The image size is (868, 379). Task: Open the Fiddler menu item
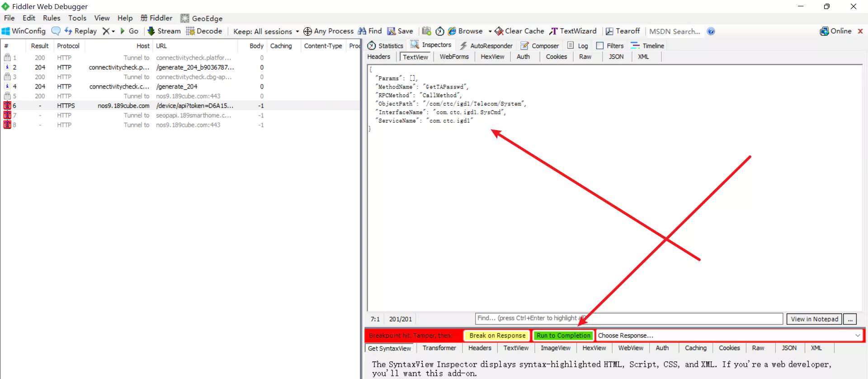click(156, 18)
